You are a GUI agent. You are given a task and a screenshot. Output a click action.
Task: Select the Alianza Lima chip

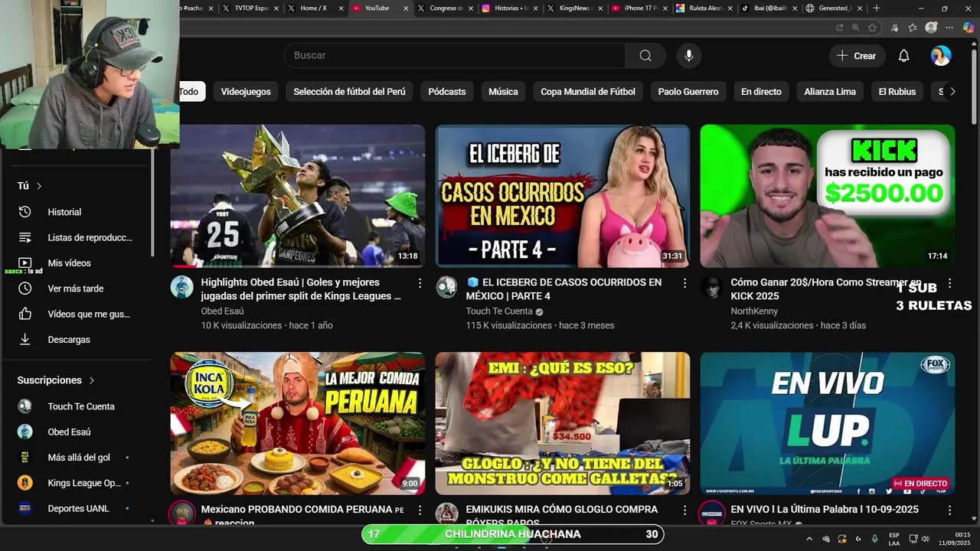[x=830, y=92]
